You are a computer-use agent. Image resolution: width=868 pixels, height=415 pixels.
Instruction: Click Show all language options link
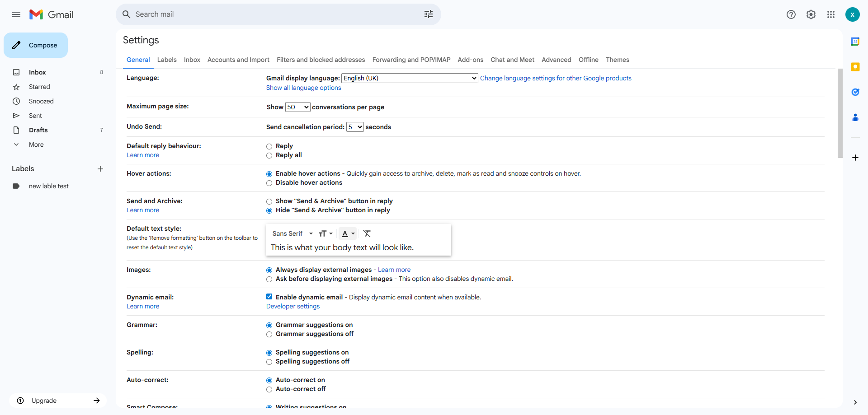click(304, 88)
